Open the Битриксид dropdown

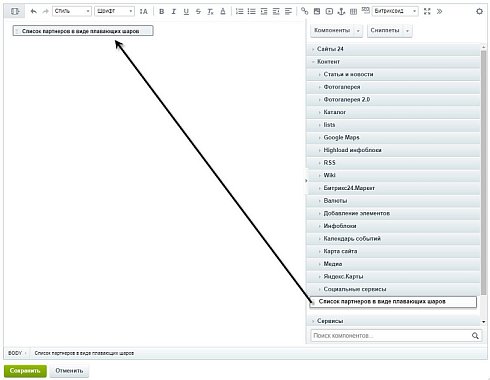click(395, 11)
